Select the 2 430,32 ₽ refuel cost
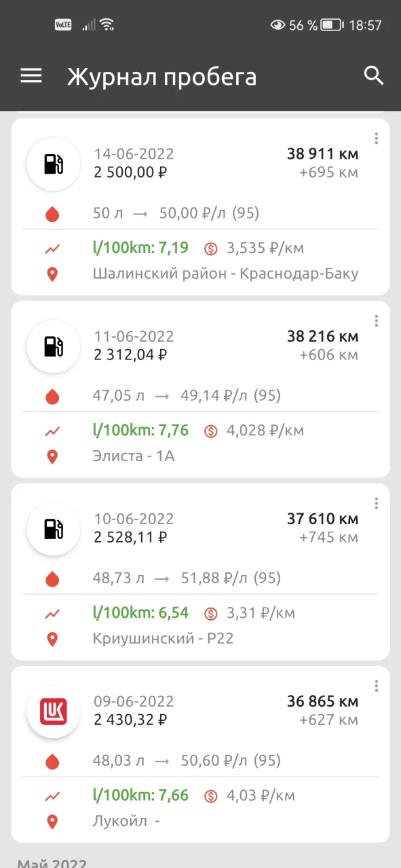Image resolution: width=401 pixels, height=868 pixels. pyautogui.click(x=130, y=719)
